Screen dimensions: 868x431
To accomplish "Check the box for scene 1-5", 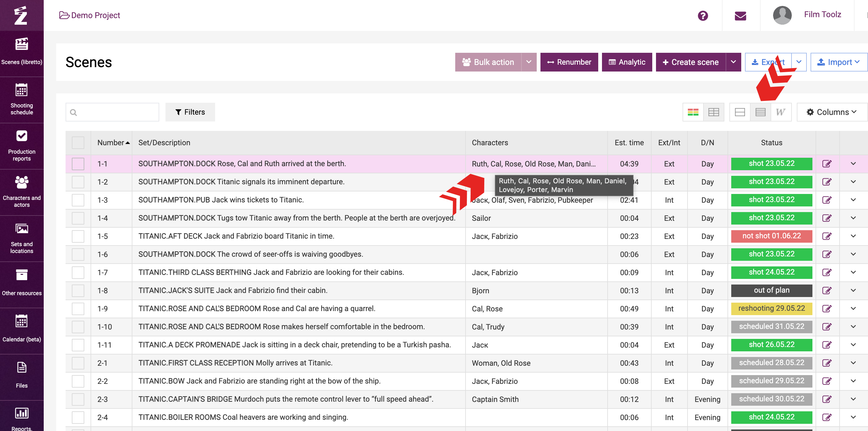I will [x=78, y=236].
